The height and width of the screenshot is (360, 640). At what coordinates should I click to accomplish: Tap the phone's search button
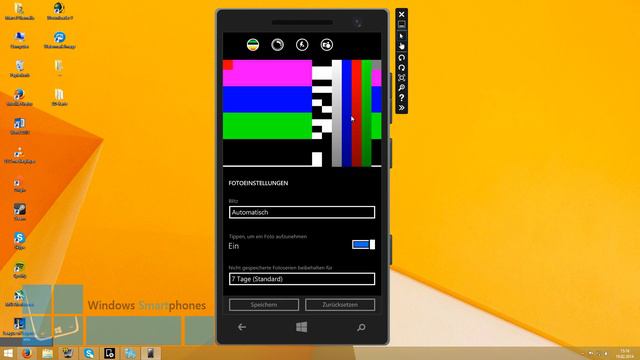pyautogui.click(x=361, y=327)
